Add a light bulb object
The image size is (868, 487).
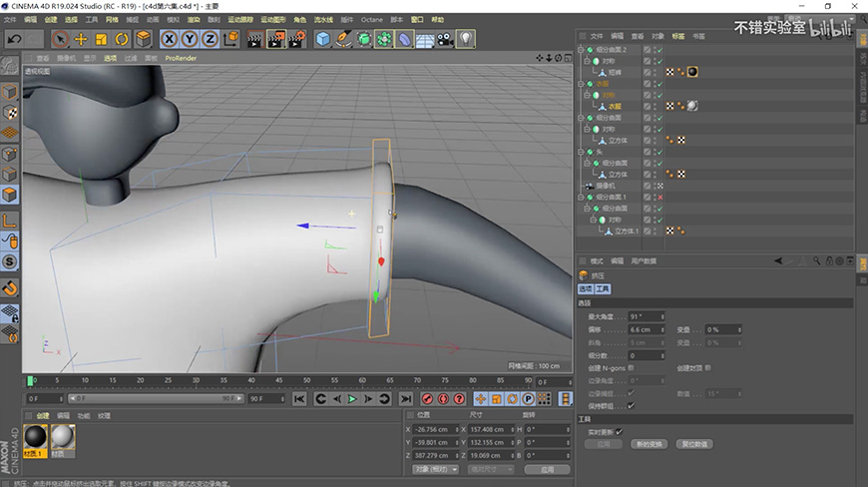[x=466, y=39]
